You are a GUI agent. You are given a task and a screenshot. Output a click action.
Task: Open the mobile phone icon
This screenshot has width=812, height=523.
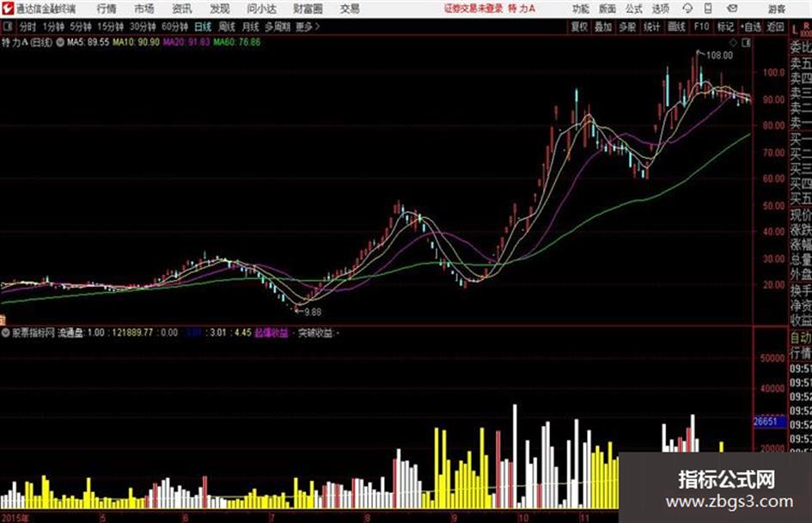708,9
